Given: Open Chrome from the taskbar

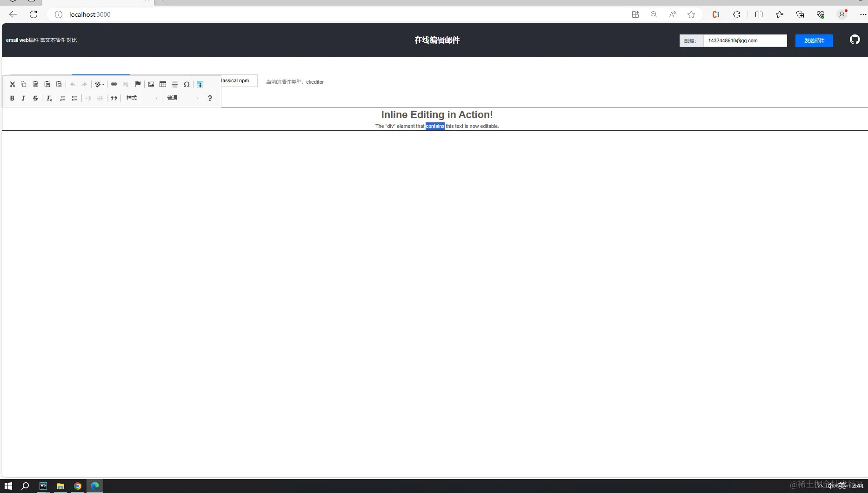Looking at the screenshot, I should [x=77, y=486].
